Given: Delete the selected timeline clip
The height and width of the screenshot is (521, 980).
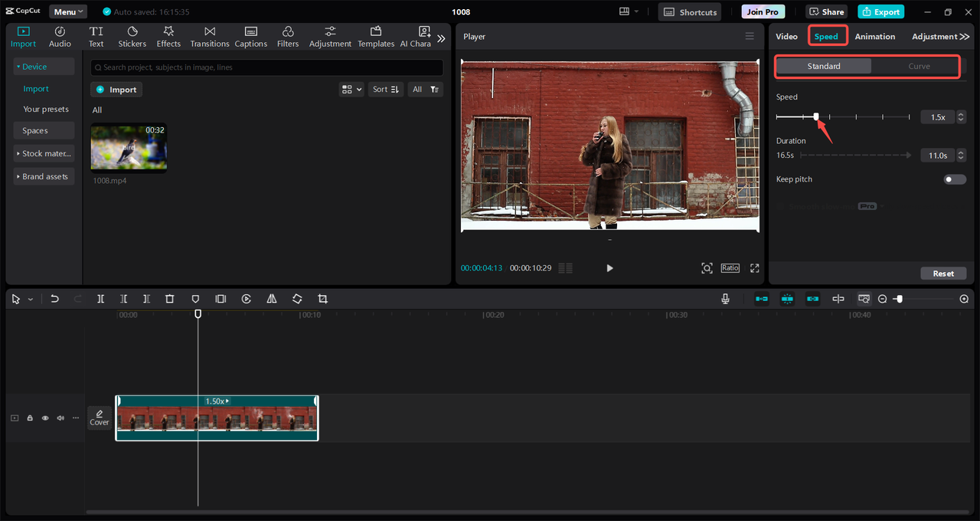Looking at the screenshot, I should (x=170, y=299).
